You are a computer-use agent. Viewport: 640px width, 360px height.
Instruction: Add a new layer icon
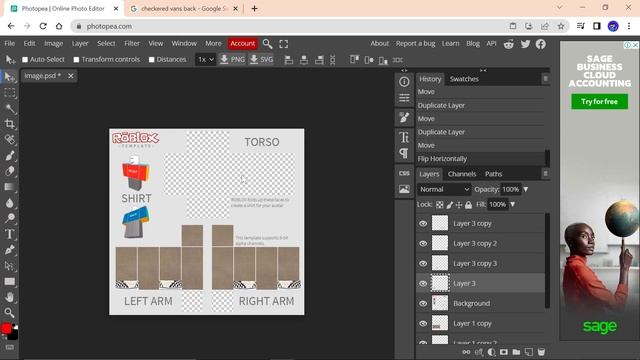(x=529, y=352)
